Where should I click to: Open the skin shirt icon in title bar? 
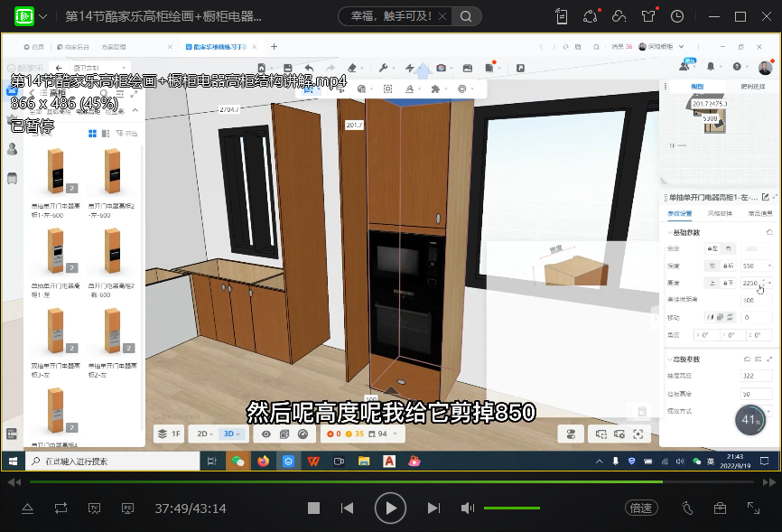click(x=647, y=16)
